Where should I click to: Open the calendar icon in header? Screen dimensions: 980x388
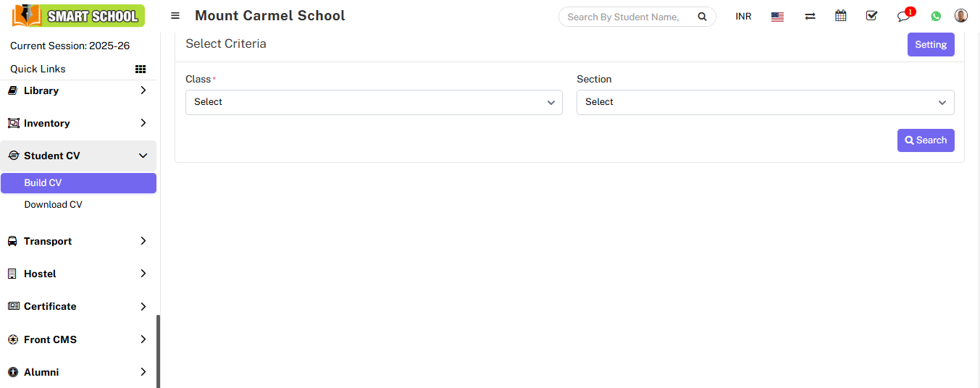(840, 16)
